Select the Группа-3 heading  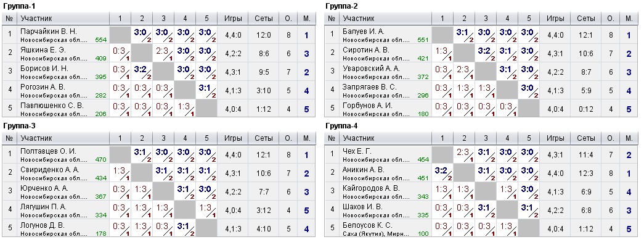18,125
